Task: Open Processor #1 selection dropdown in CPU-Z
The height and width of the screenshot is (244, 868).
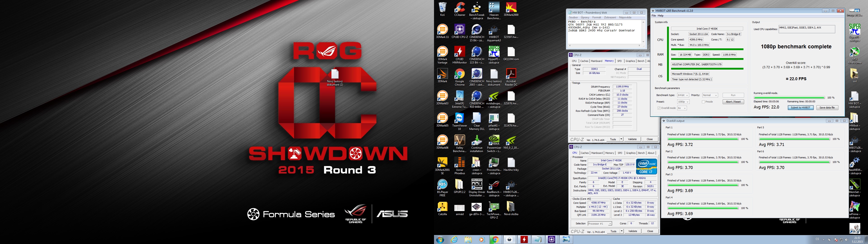Action: (x=599, y=223)
